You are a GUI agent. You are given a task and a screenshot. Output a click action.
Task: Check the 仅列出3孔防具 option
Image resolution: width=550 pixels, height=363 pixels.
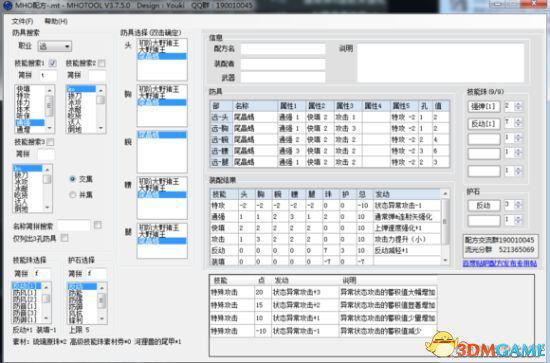click(x=65, y=238)
